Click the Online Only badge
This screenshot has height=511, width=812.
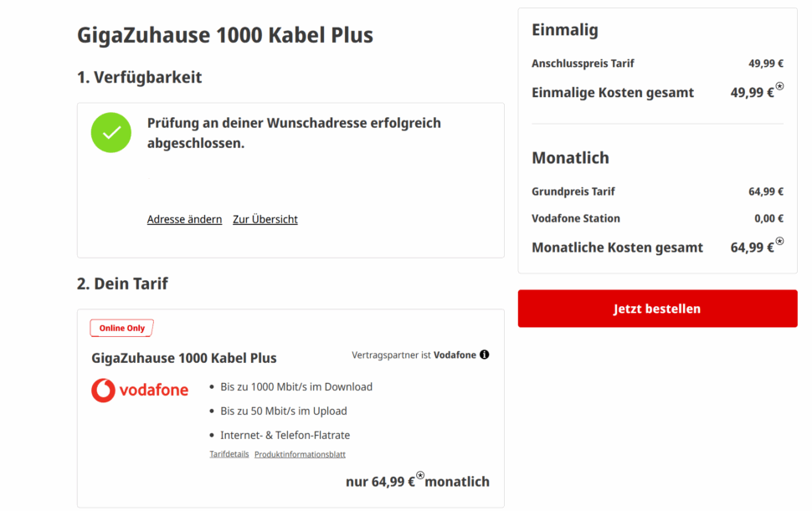click(122, 328)
